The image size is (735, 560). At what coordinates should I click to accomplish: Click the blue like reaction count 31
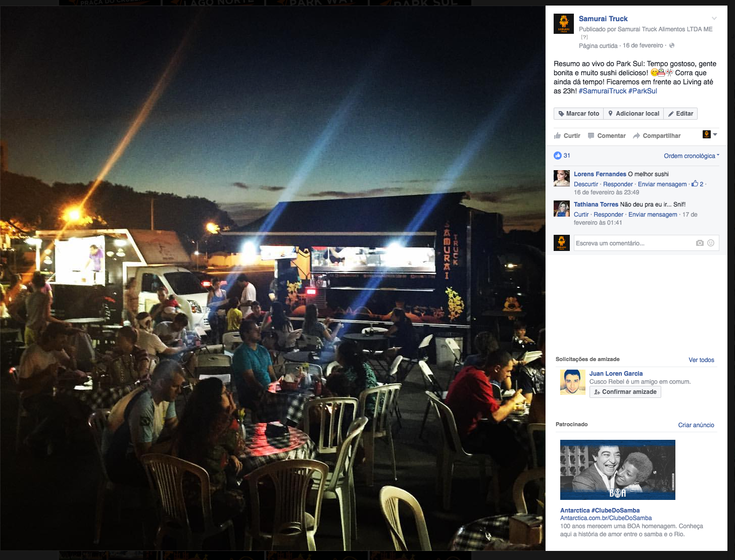(562, 156)
